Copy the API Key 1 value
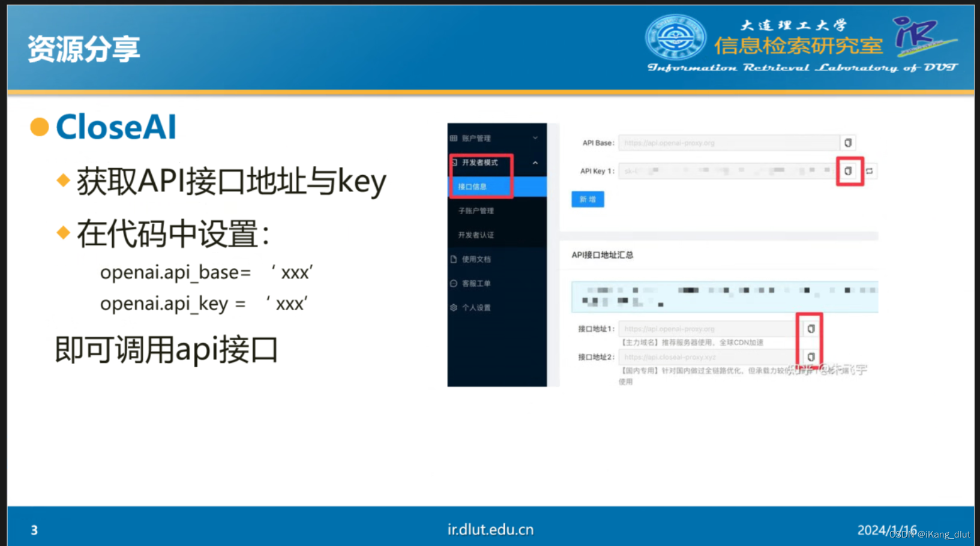980x546 pixels. pyautogui.click(x=848, y=171)
